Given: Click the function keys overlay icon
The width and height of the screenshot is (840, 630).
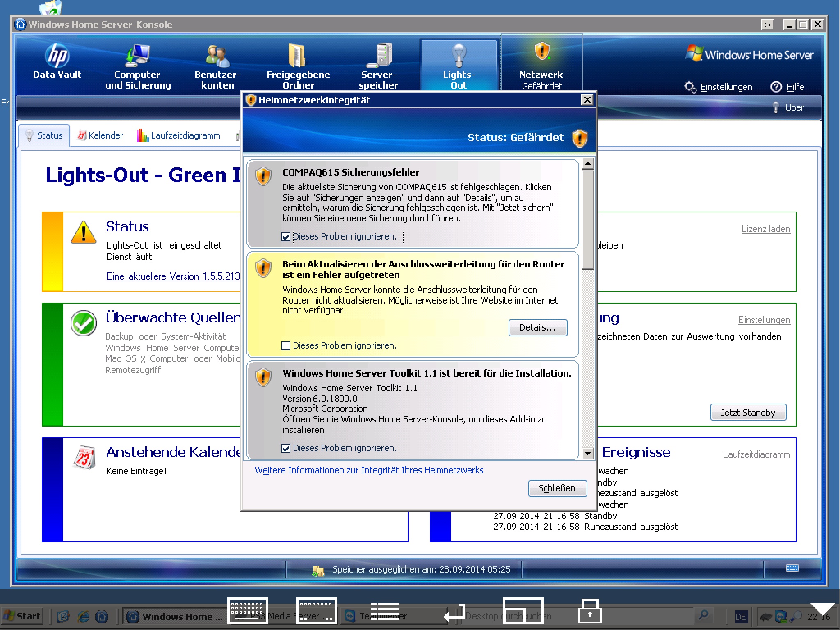Looking at the screenshot, I should pyautogui.click(x=316, y=611).
